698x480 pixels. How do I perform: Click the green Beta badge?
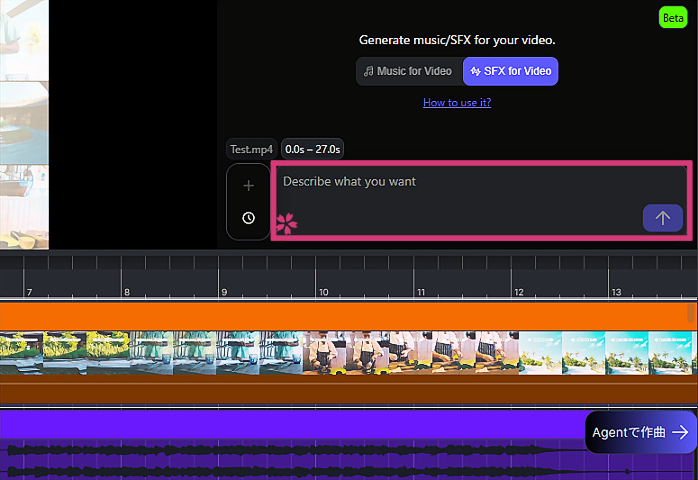[x=672, y=18]
